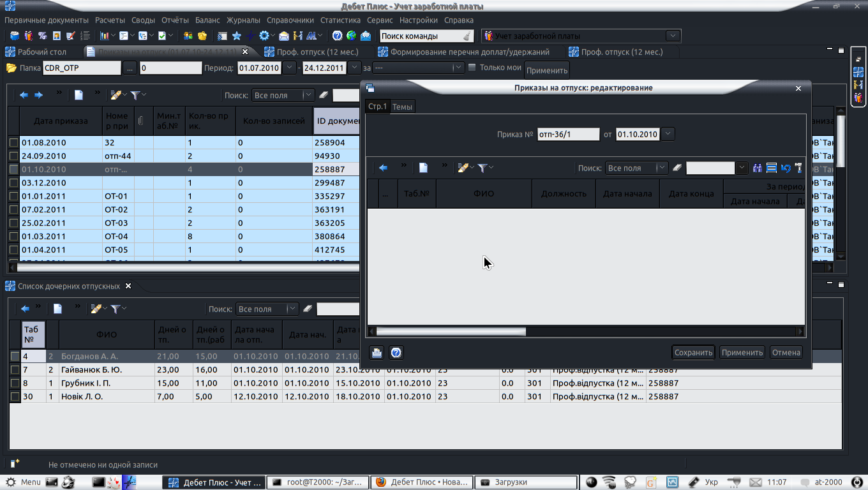Click the binoculars search icon in the dialog

point(758,168)
